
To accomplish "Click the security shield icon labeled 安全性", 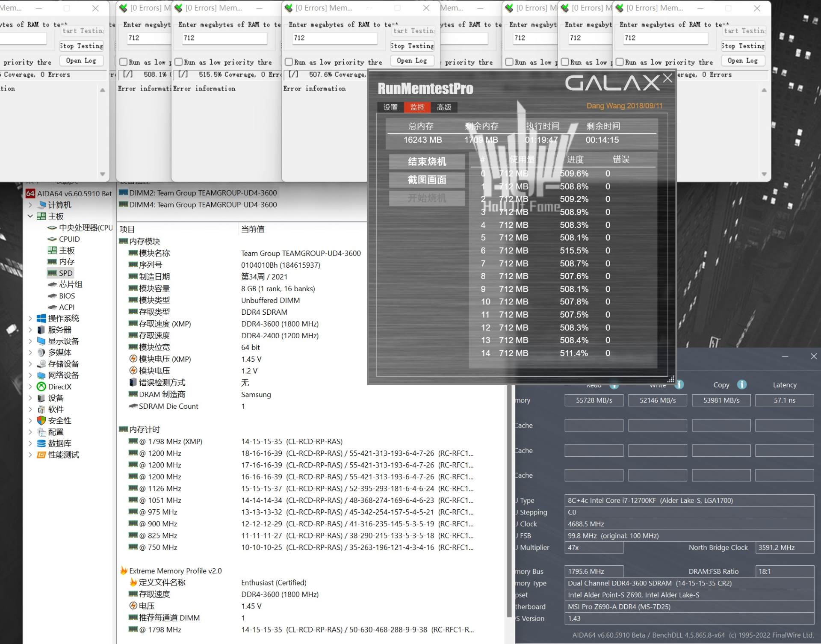I will 41,420.
